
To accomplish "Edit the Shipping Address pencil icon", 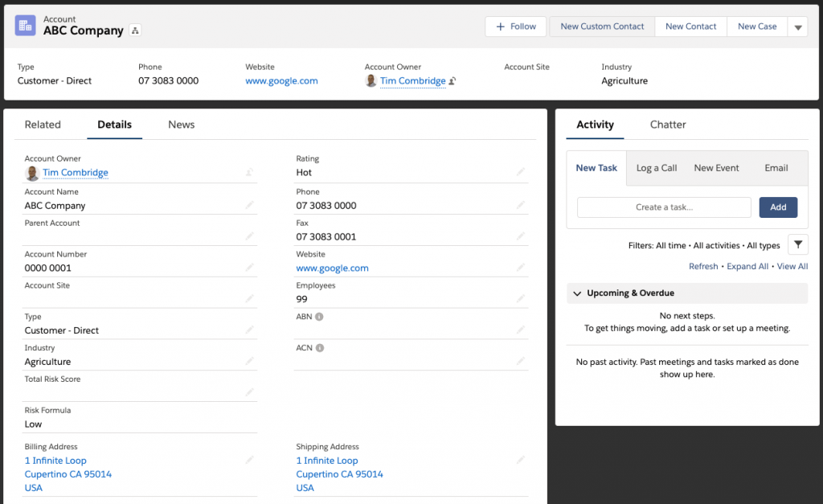I will [521, 459].
